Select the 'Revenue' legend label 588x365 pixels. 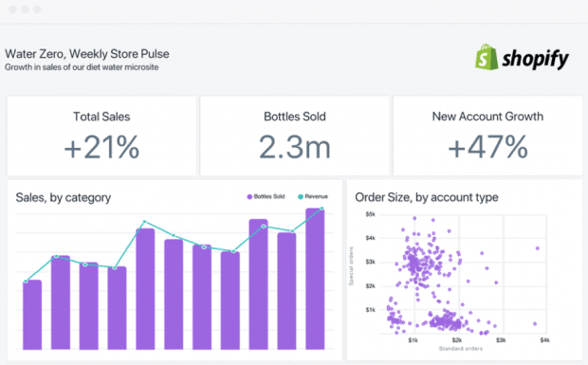(x=316, y=196)
